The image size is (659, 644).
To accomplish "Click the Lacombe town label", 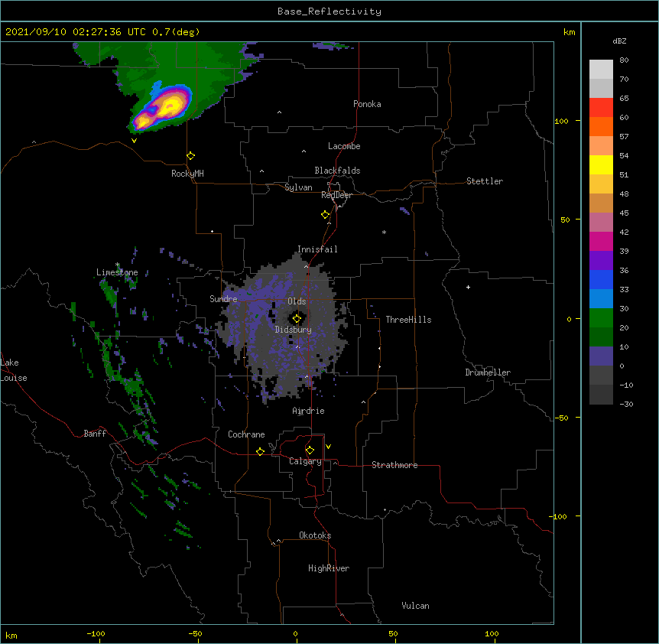I will [344, 146].
